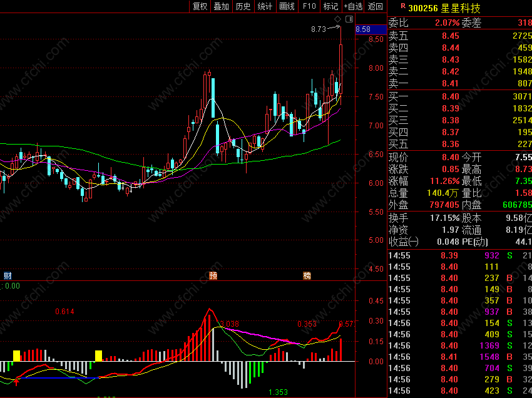This screenshot has width=532, height=398.
Task: Click the first yellow signal block on indicator
Action: coord(17,356)
